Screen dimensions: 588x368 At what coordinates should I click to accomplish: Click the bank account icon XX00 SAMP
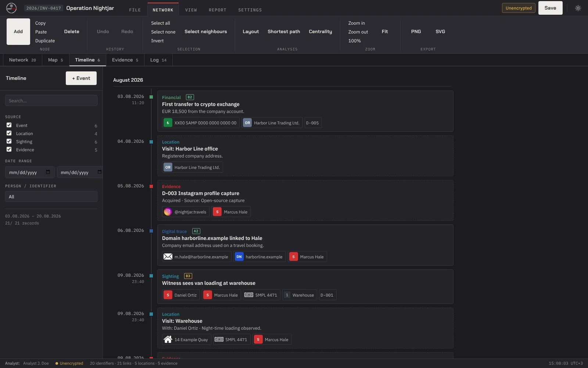click(168, 123)
